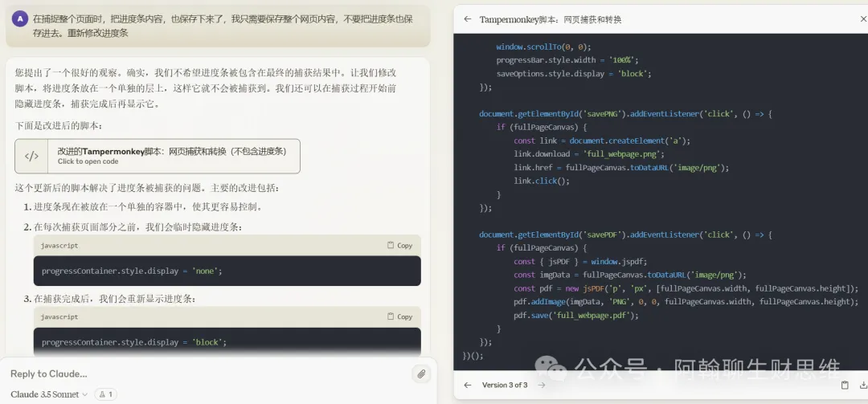The height and width of the screenshot is (404, 868).
Task: Open the Claude 3.5 Sonnet model dropdown
Action: tap(49, 394)
